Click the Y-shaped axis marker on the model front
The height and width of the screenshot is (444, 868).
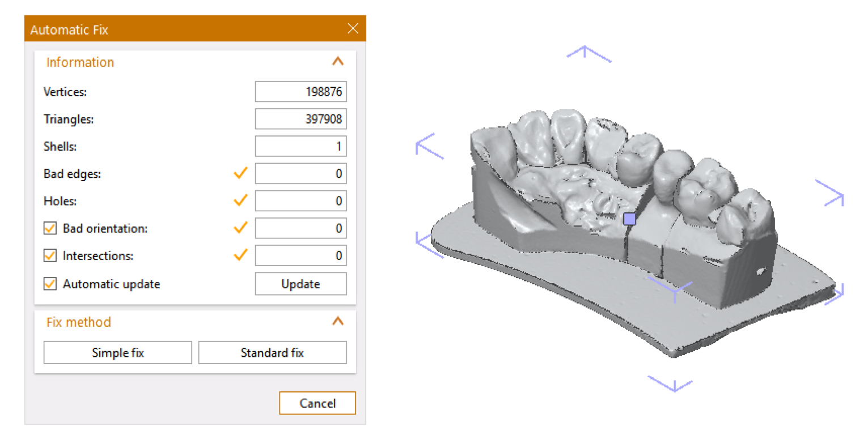point(673,288)
